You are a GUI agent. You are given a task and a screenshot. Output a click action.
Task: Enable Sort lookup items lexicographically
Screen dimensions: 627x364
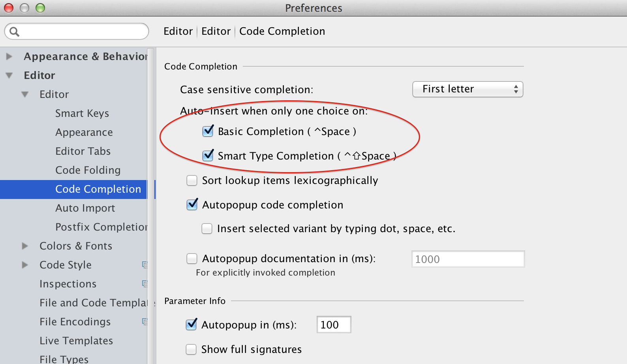[x=192, y=180]
